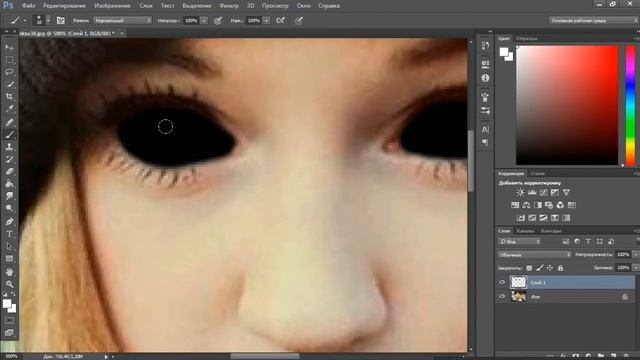Select the Quick Selection tool
Image resolution: width=640 pixels, height=360 pixels.
tap(9, 84)
